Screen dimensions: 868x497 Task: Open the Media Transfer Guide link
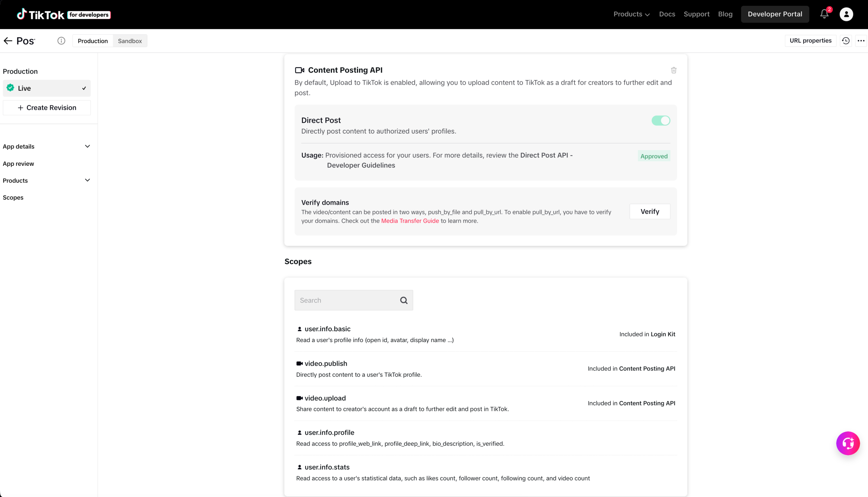click(410, 221)
